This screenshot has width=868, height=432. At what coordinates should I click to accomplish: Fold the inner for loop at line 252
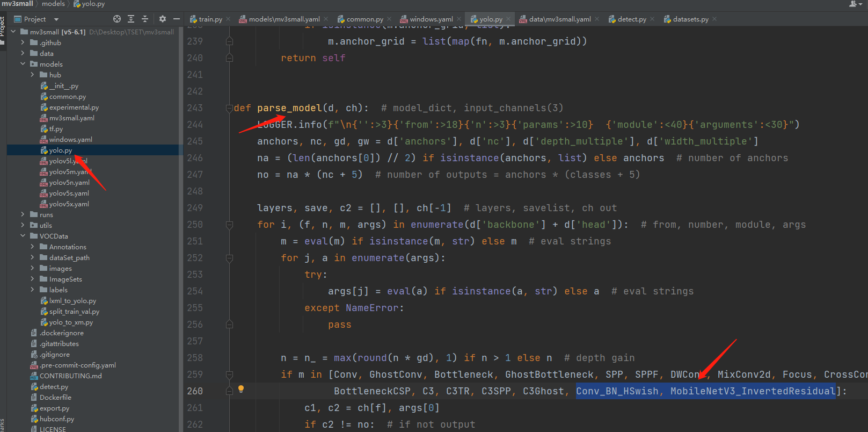(229, 258)
